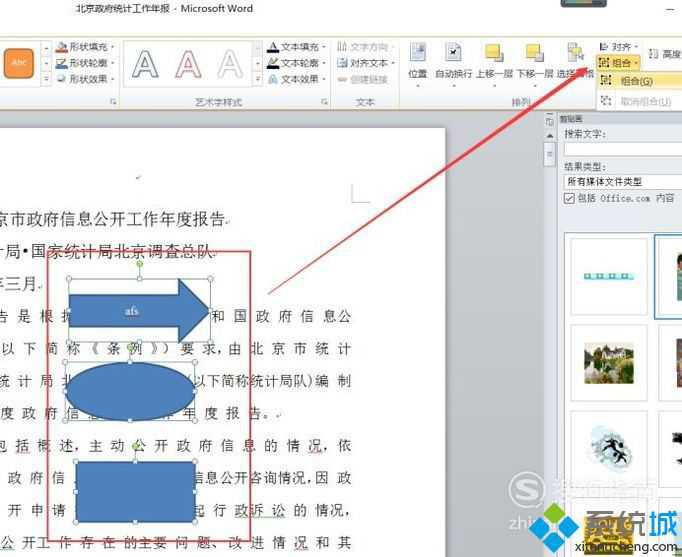Open the 文本轮廓 text outline option
The width and height of the screenshot is (682, 557).
[297, 63]
